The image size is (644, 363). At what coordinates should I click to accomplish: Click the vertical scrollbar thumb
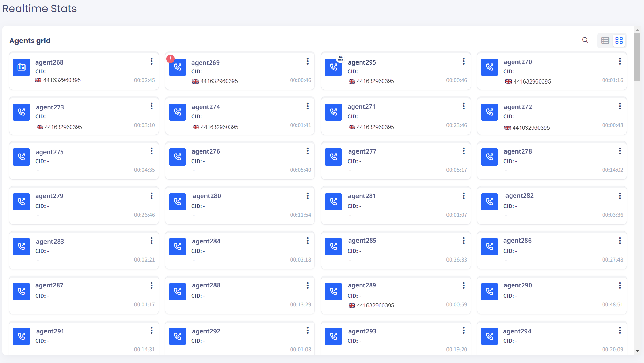(x=637, y=57)
